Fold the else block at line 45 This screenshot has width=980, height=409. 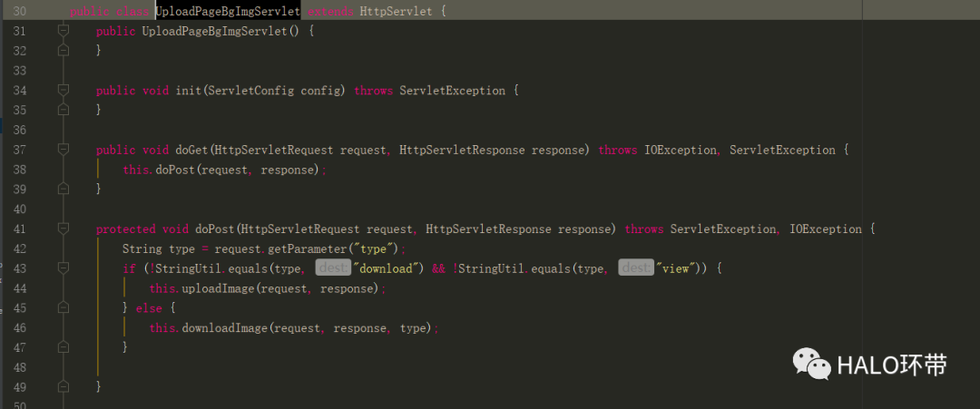[x=63, y=308]
